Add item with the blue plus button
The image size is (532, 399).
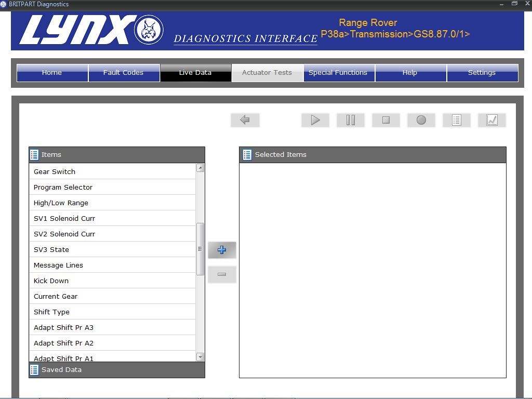click(222, 250)
